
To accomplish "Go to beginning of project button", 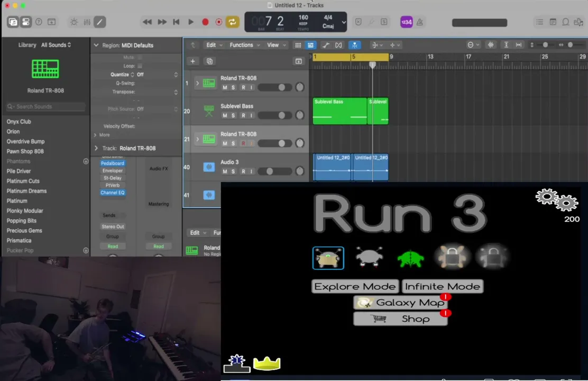I will (176, 22).
